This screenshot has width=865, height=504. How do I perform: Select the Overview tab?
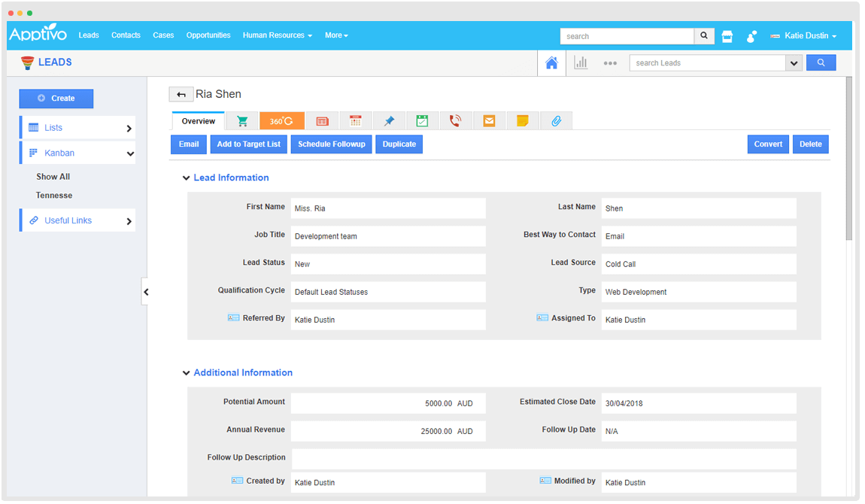(199, 121)
